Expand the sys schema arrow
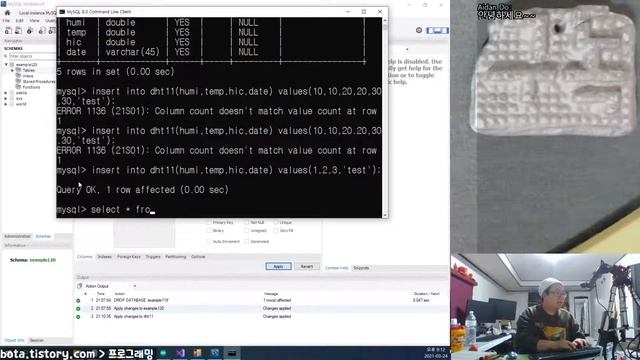 pos(6,98)
